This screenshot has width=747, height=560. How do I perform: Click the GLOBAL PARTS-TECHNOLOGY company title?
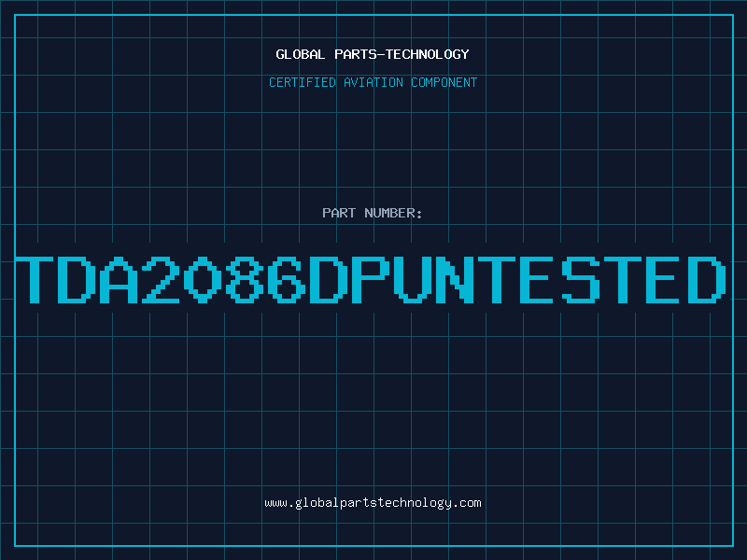click(373, 54)
